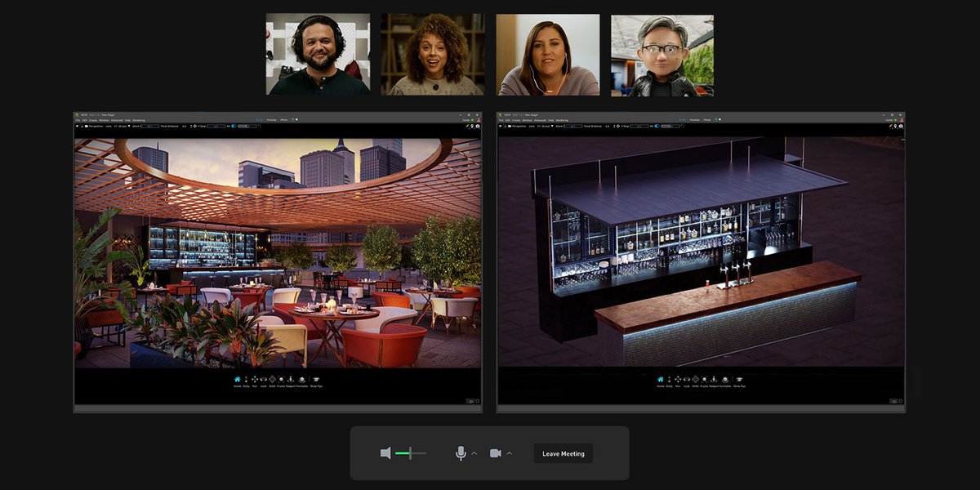Click F Stop value field in bar model window

pos(639,126)
